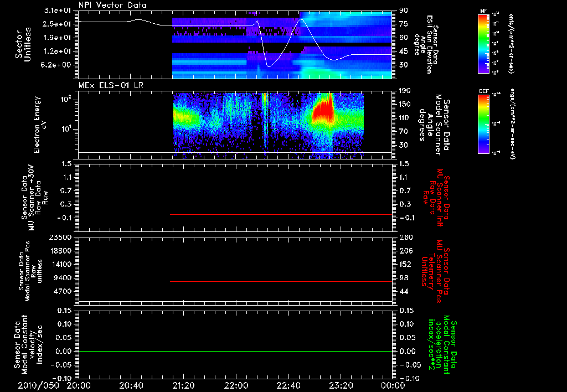Click the "70" scanner angle tick label
The width and height of the screenshot is (567, 392).
point(404,131)
